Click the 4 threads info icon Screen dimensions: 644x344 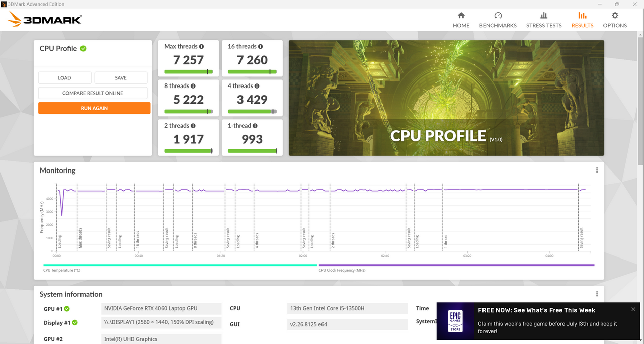pyautogui.click(x=257, y=86)
